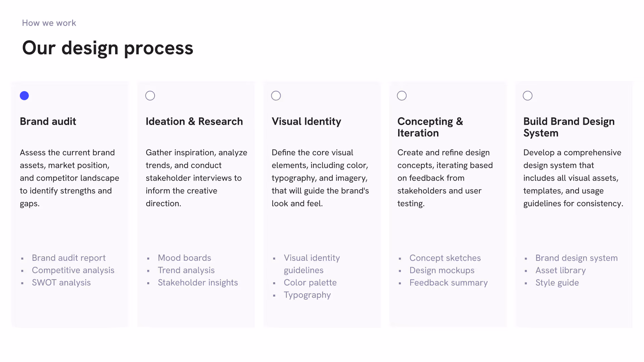Open the Ideation & Research heading
This screenshot has height=362, width=644.
[194, 121]
